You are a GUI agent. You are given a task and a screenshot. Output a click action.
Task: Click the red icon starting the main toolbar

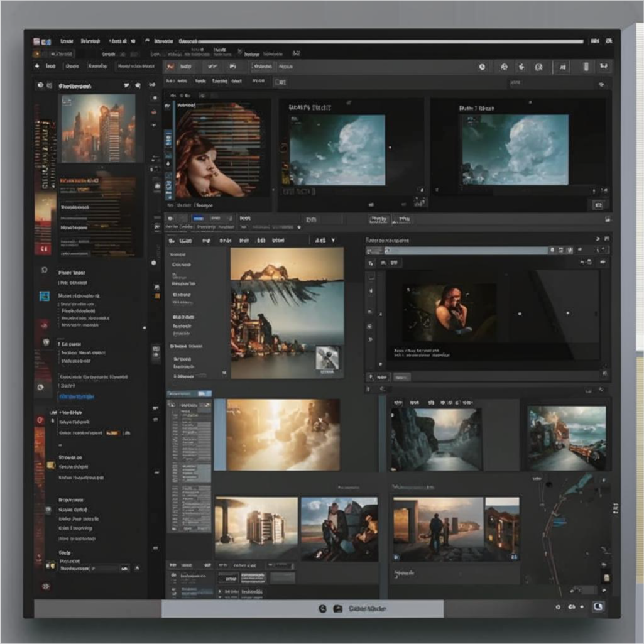point(170,67)
